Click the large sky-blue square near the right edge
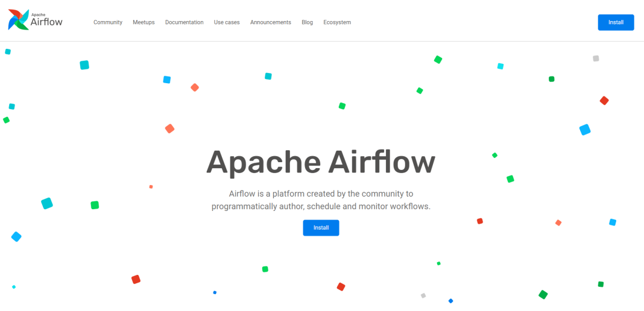Viewport: 644px width, 311px height. tap(584, 130)
